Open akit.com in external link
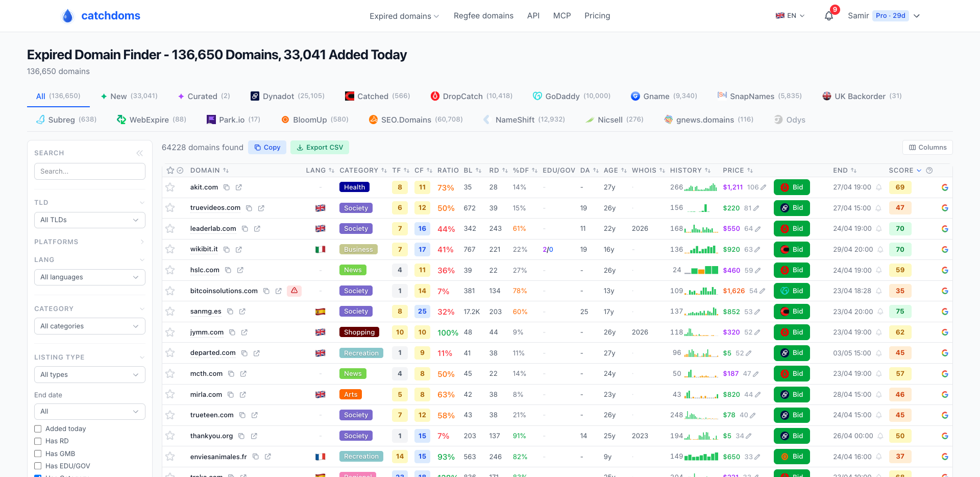Screen dimensions: 980x477 (x=239, y=187)
